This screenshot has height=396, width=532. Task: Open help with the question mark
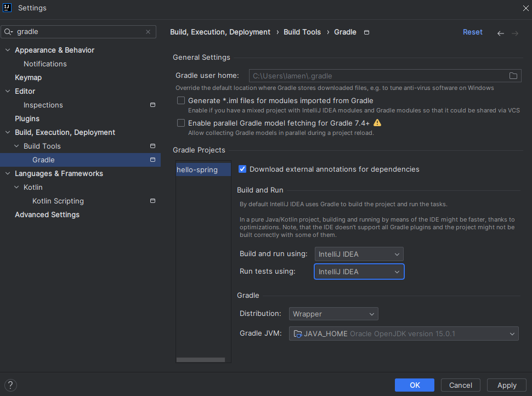(x=10, y=385)
